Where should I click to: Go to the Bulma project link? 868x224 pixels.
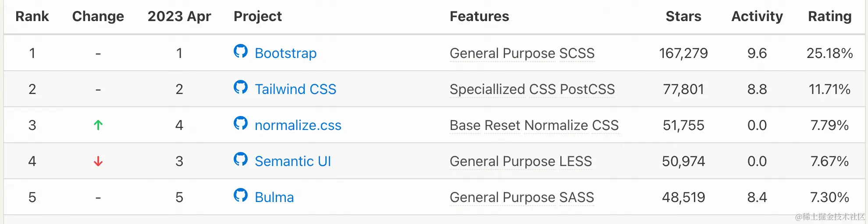pyautogui.click(x=274, y=197)
